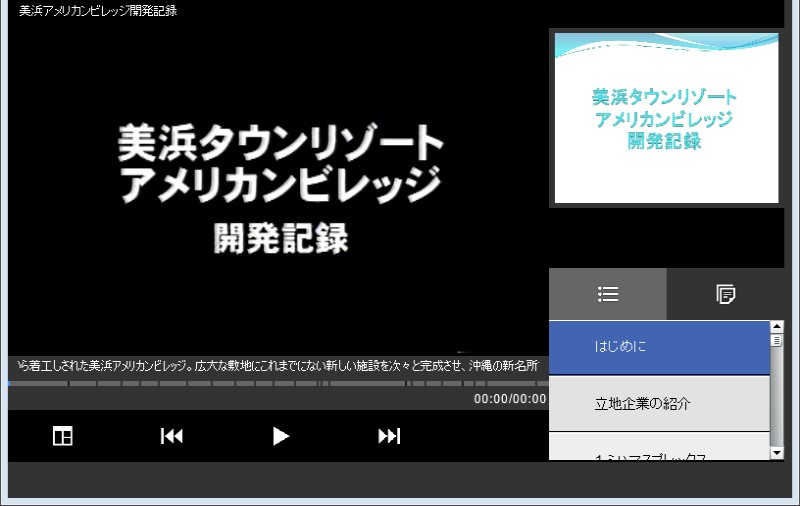This screenshot has width=800, height=506.
Task: Click the 00:00/00:00 time display
Action: [510, 399]
